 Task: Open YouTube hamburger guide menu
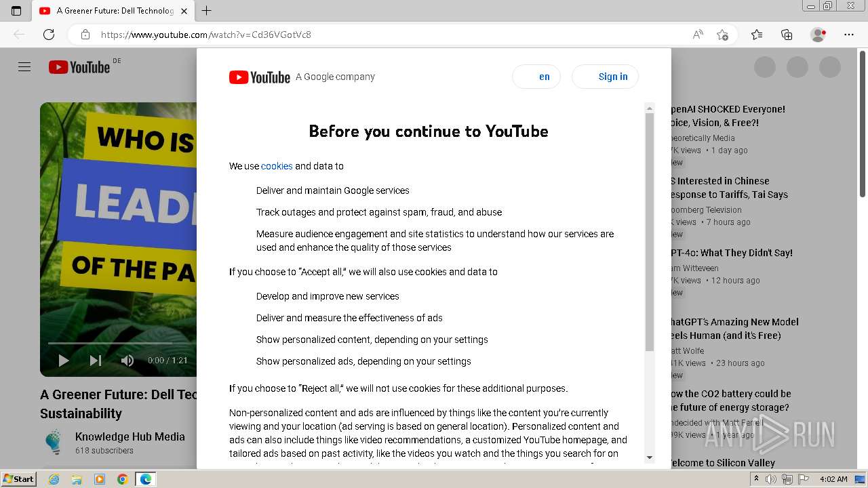24,67
